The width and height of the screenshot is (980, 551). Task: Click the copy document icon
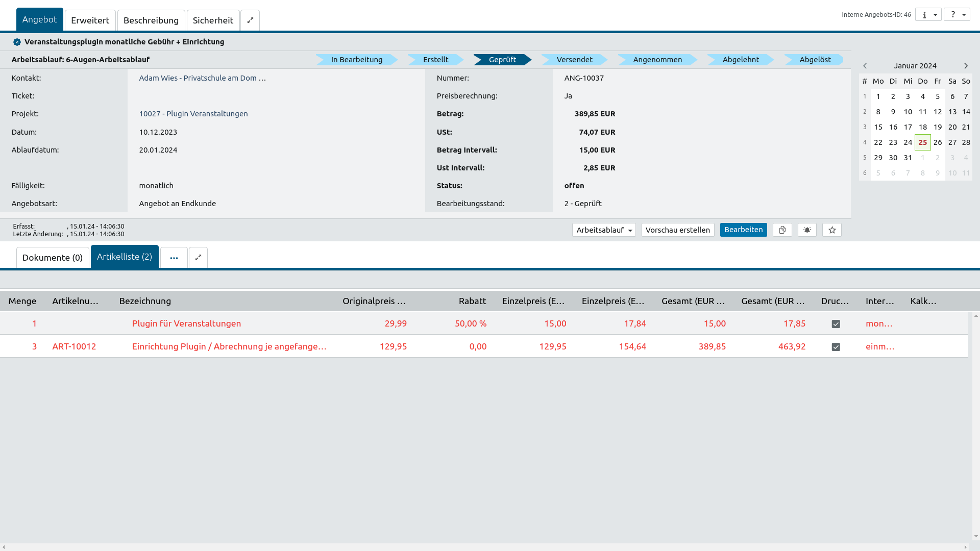pyautogui.click(x=782, y=230)
